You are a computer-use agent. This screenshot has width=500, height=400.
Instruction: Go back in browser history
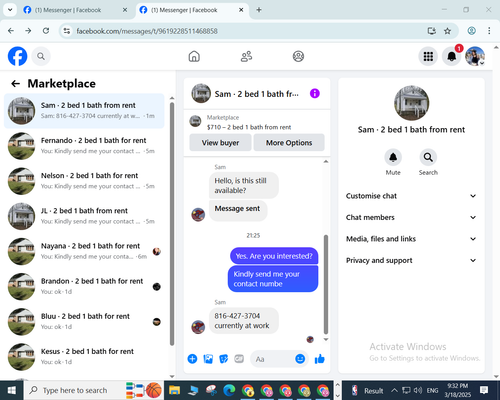[11, 31]
